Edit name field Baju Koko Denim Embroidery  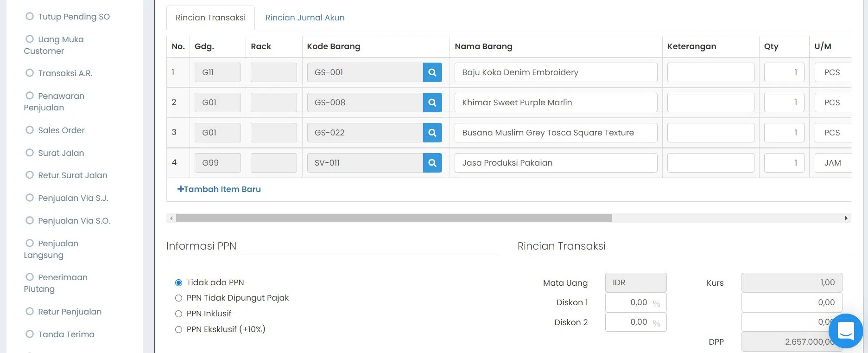556,72
